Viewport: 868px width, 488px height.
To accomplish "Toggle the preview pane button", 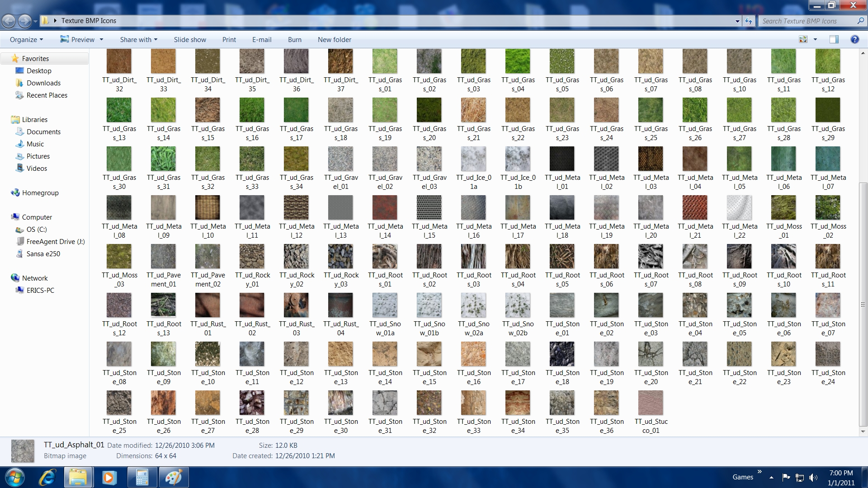I will click(834, 40).
